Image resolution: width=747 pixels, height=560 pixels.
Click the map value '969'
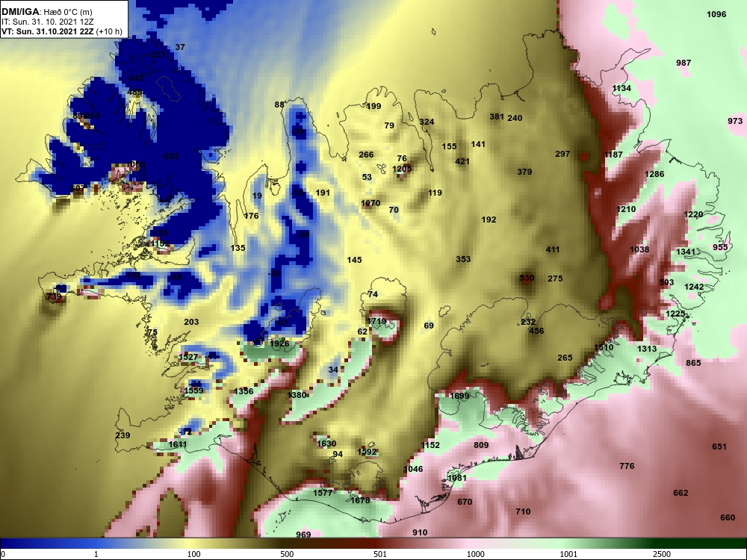point(303,535)
